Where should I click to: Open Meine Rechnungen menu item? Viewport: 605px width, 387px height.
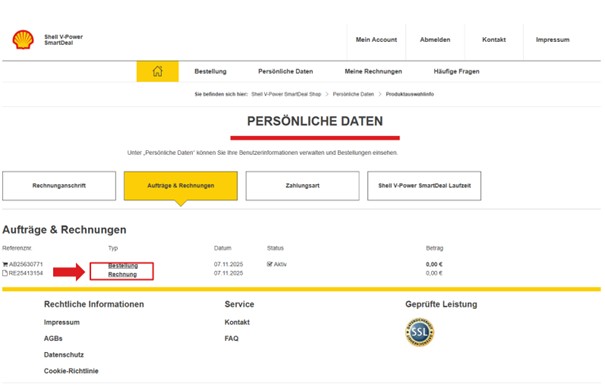(x=373, y=71)
